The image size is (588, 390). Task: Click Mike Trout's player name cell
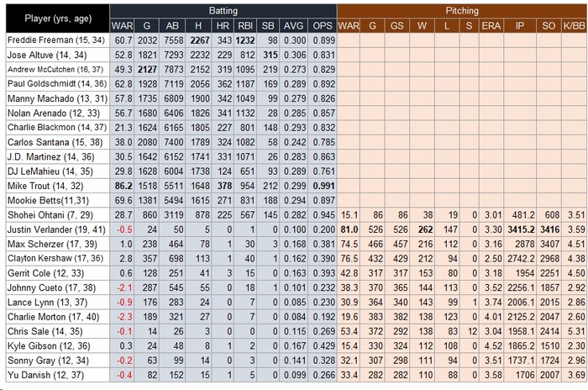pyautogui.click(x=58, y=186)
